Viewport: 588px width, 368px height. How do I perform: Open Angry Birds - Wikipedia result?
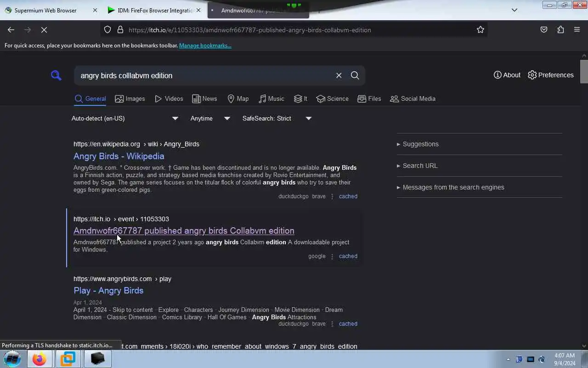pyautogui.click(x=119, y=156)
